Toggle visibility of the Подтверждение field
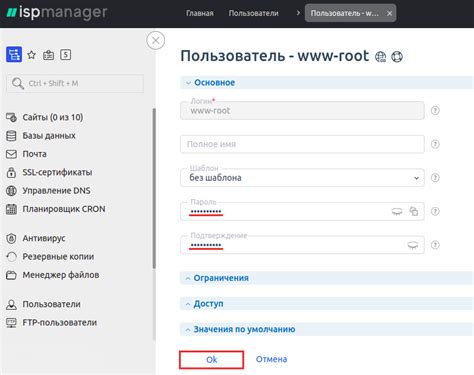This screenshot has width=474, height=375. 413,245
